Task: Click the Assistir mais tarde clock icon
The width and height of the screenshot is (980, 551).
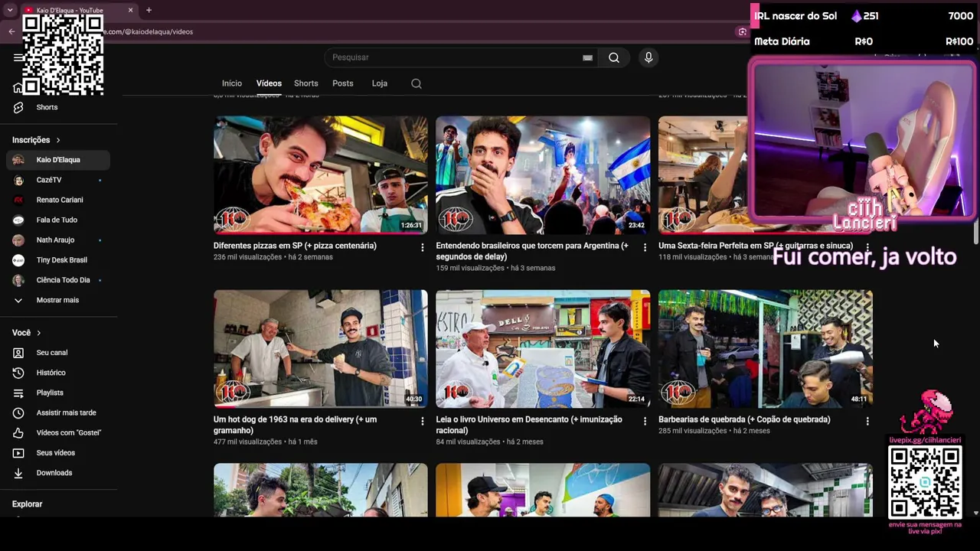Action: tap(18, 412)
